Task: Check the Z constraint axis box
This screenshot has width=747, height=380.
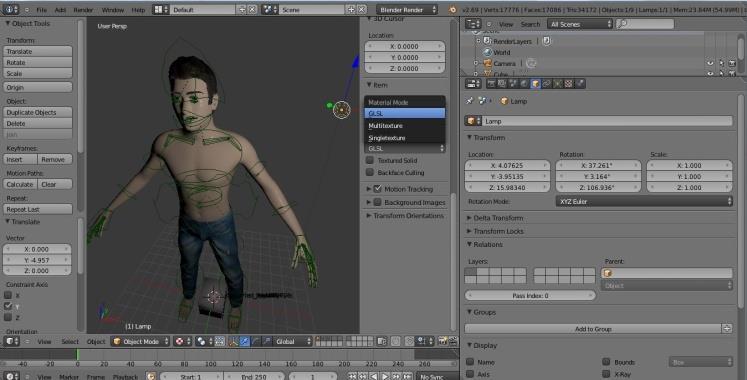Action: [8, 317]
